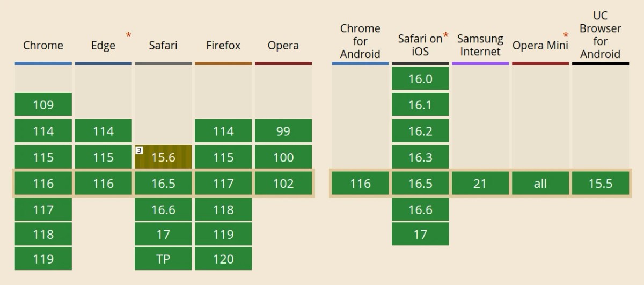This screenshot has height=285, width=644.
Task: Select the Chrome 109 version cell
Action: [x=43, y=105]
